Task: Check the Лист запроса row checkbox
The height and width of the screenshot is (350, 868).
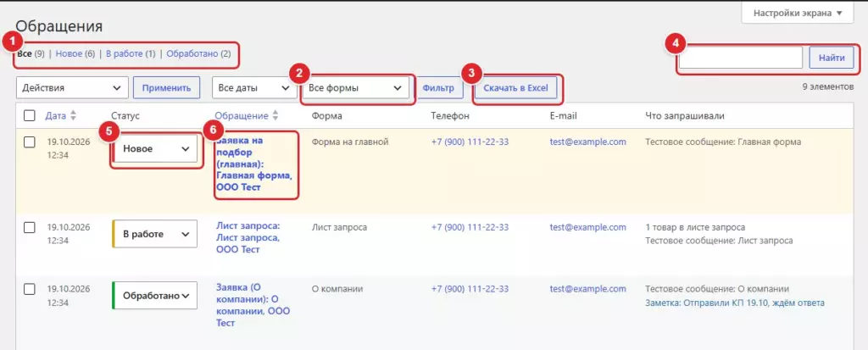Action: point(30,228)
